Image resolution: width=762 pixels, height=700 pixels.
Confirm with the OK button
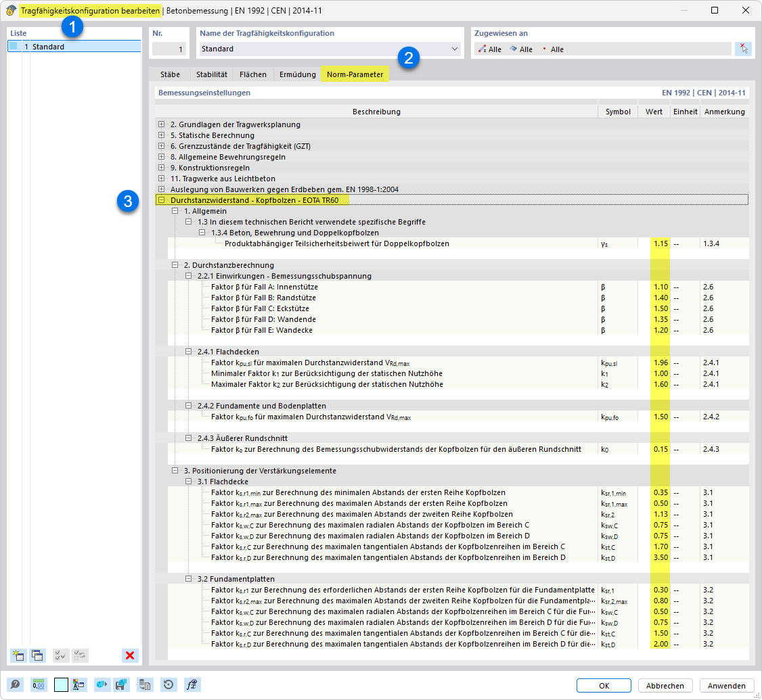(x=604, y=685)
